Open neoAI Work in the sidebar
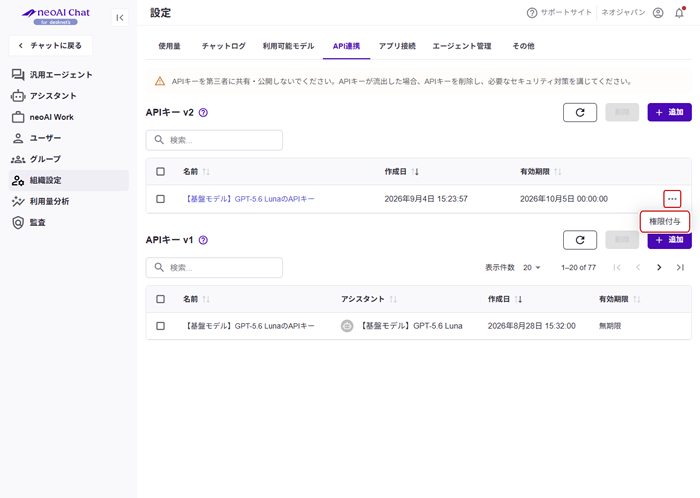The height and width of the screenshot is (498, 700). (x=69, y=117)
